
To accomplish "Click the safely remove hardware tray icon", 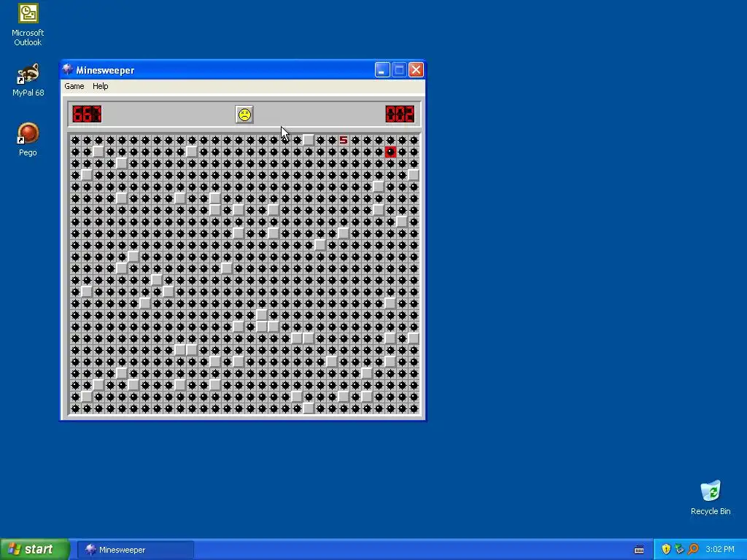I will (x=679, y=550).
